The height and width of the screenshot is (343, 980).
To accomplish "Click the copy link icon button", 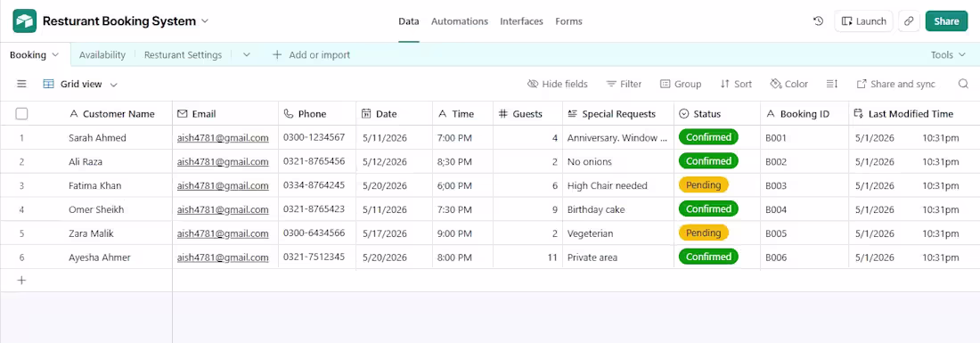I will click(x=909, y=21).
